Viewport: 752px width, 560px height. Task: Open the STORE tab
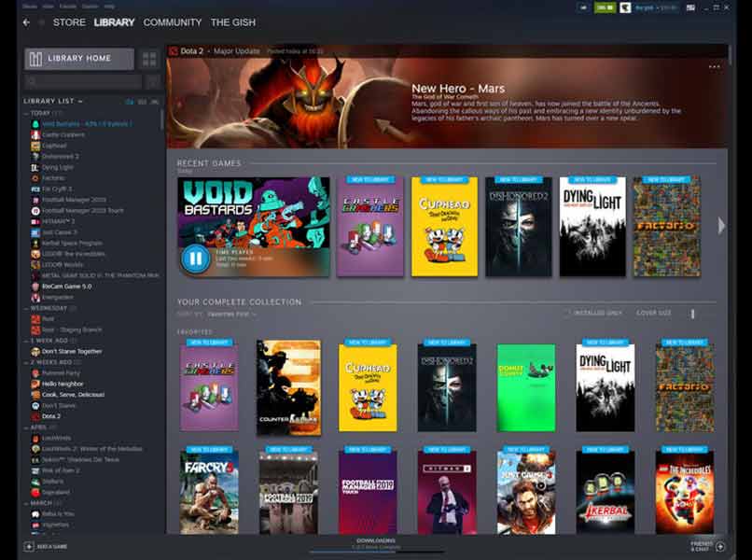click(x=70, y=22)
